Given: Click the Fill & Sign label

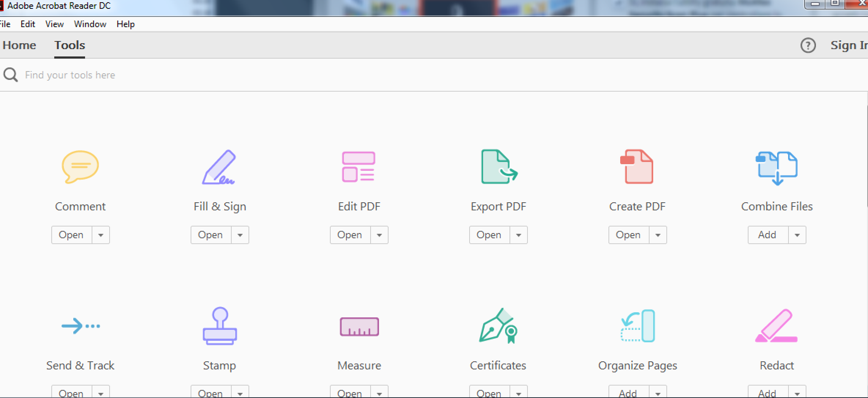Looking at the screenshot, I should pos(220,207).
